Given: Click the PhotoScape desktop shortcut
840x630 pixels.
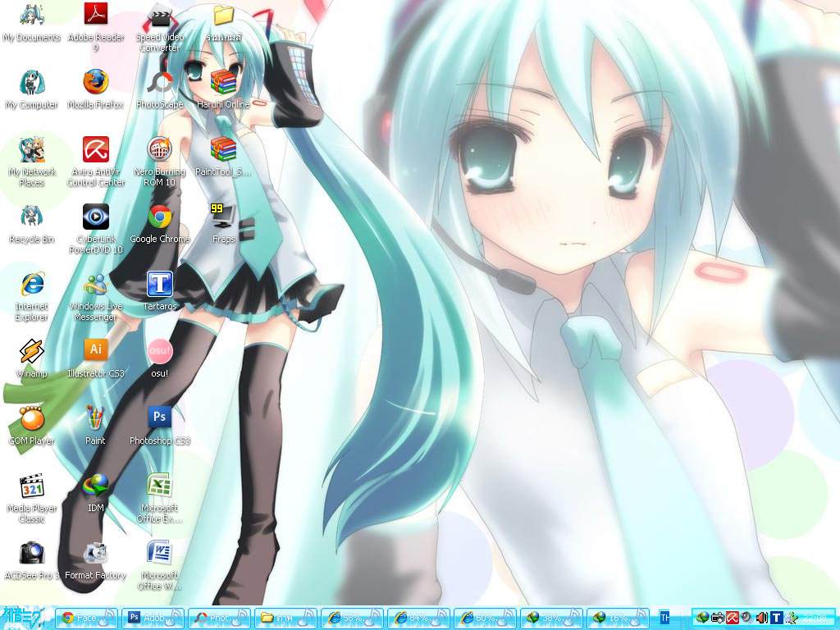Looking at the screenshot, I should tap(160, 89).
